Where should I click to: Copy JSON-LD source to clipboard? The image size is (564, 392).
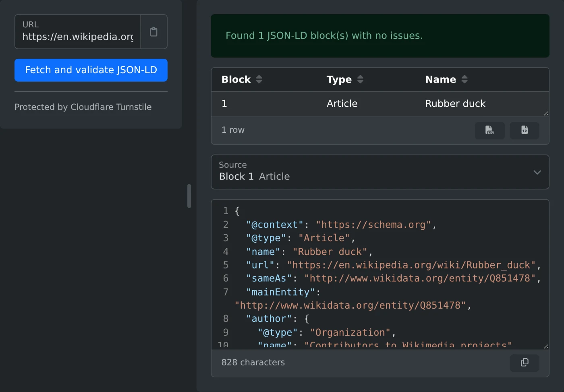[x=525, y=363]
